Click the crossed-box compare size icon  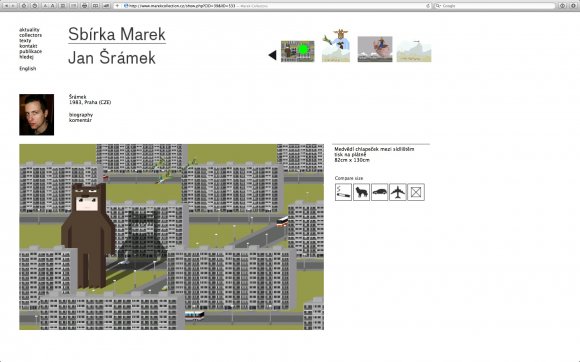coord(416,192)
